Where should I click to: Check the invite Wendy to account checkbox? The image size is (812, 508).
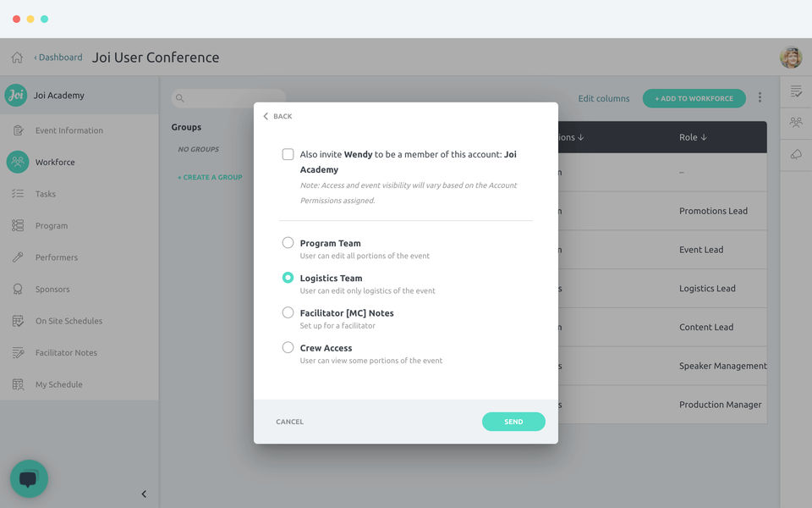pyautogui.click(x=288, y=154)
